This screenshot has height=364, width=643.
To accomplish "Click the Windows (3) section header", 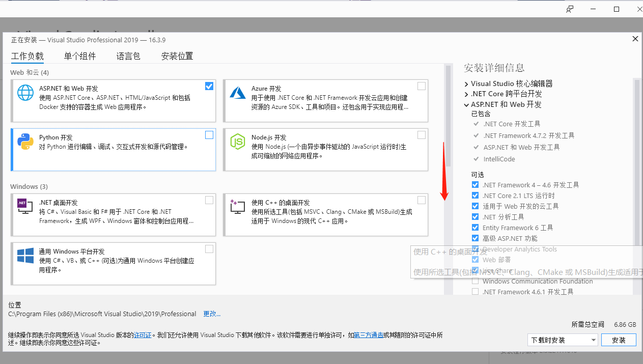I will click(29, 187).
